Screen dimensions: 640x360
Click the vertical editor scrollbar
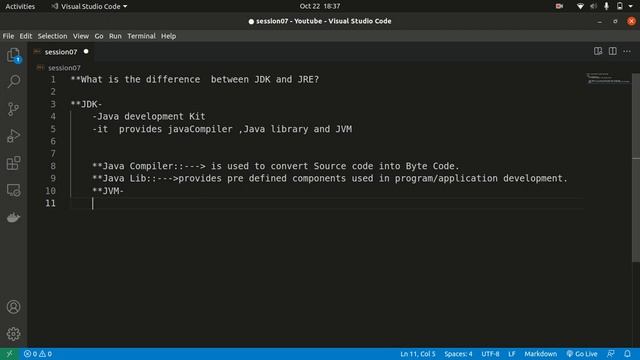click(636, 167)
